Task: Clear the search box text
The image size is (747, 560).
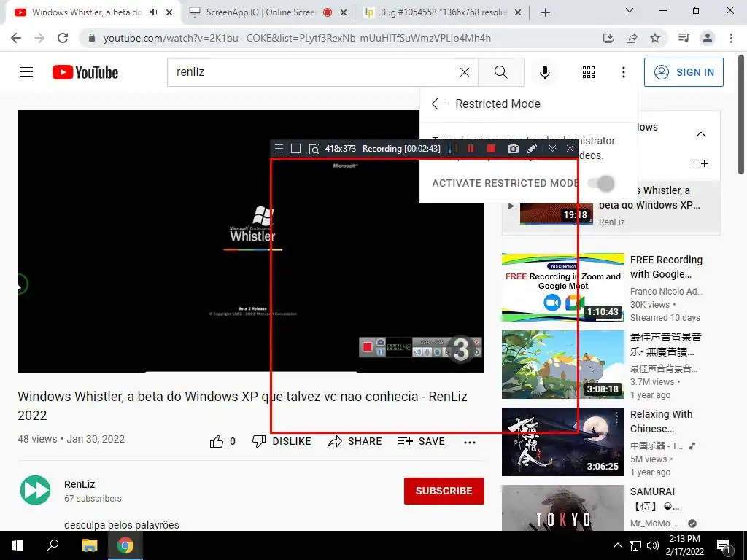Action: coord(465,72)
